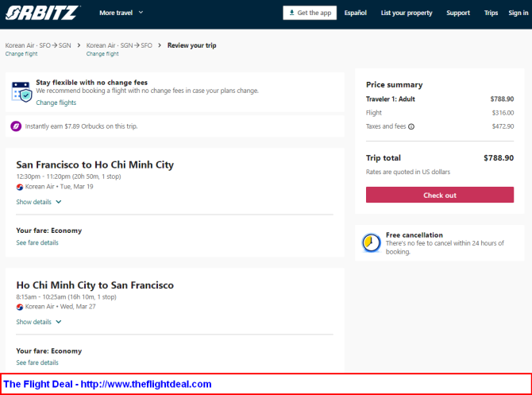This screenshot has width=532, height=395.
Task: See fare details for the San Francisco departure
Action: pyautogui.click(x=37, y=242)
